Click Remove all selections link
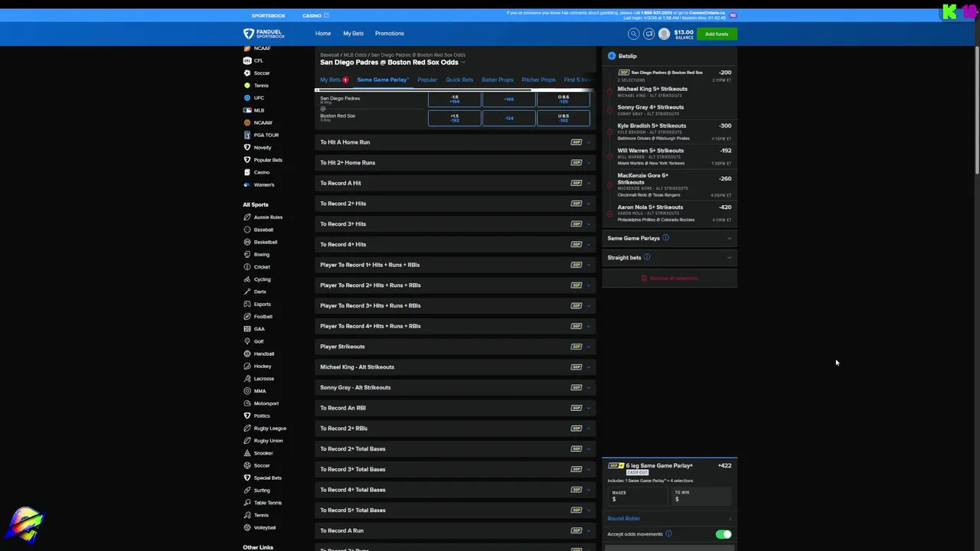This screenshot has height=551, width=980. point(670,278)
